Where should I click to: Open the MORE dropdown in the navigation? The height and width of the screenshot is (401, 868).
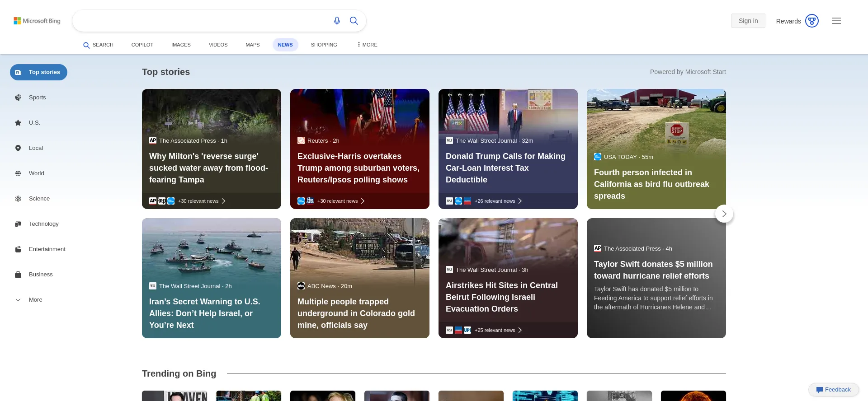point(367,45)
